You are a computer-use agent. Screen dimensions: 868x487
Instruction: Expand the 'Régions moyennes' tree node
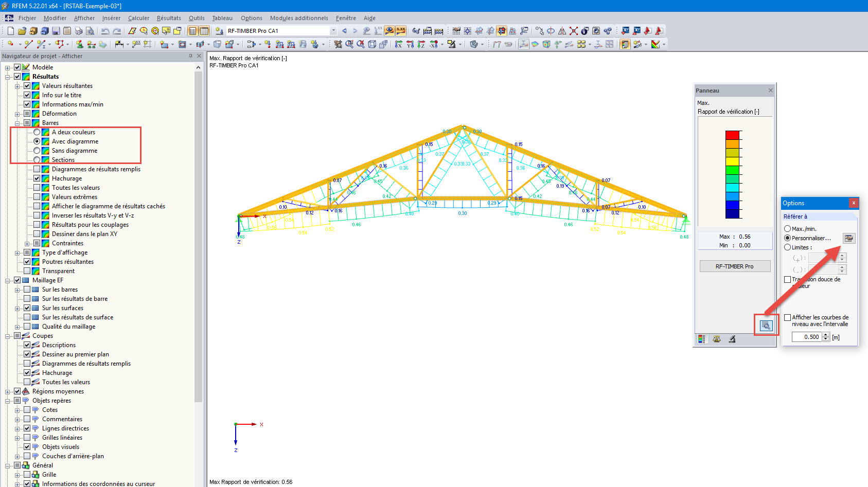coord(8,391)
